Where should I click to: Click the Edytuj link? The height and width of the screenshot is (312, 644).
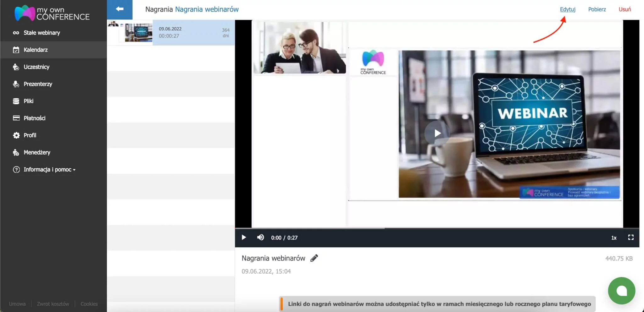pyautogui.click(x=568, y=9)
